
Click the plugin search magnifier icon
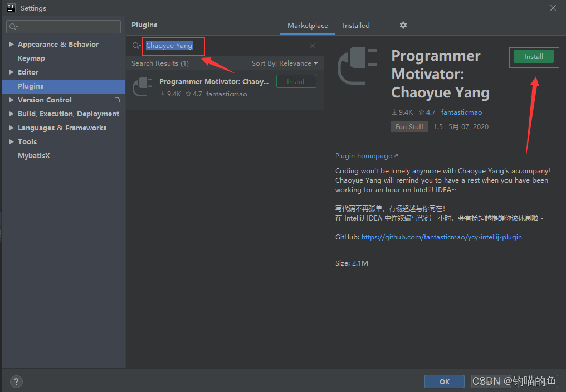click(x=136, y=46)
